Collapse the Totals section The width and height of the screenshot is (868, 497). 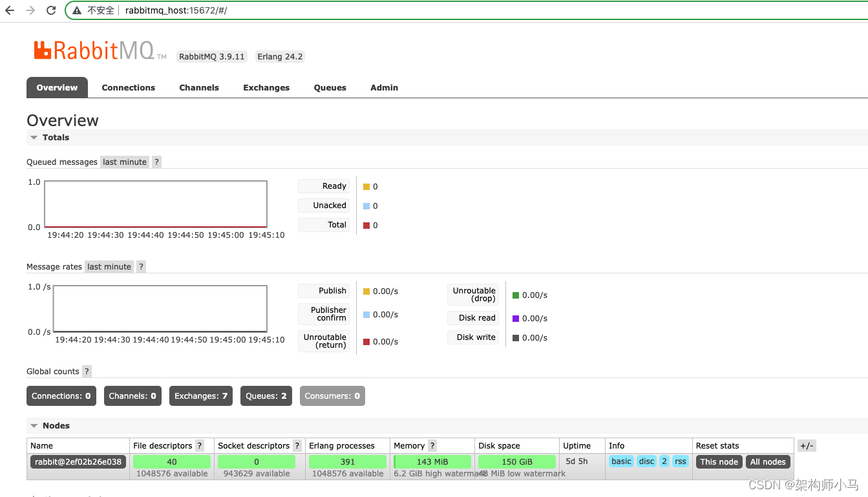click(x=34, y=137)
